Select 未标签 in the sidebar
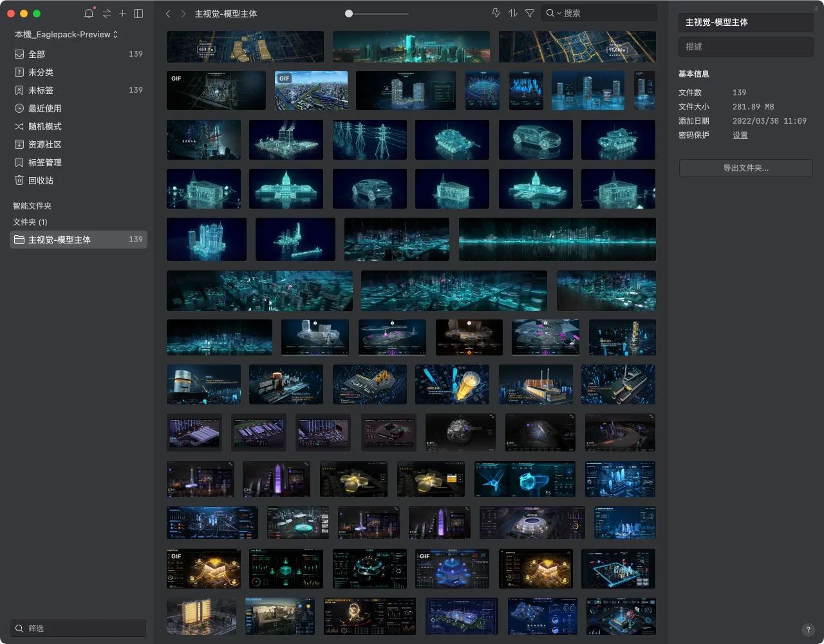Image resolution: width=824 pixels, height=644 pixels. tap(41, 90)
